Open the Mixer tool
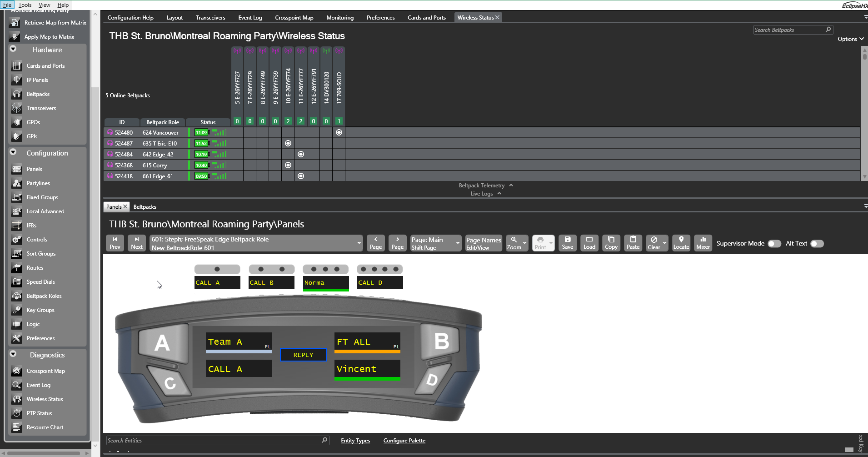 pos(703,243)
